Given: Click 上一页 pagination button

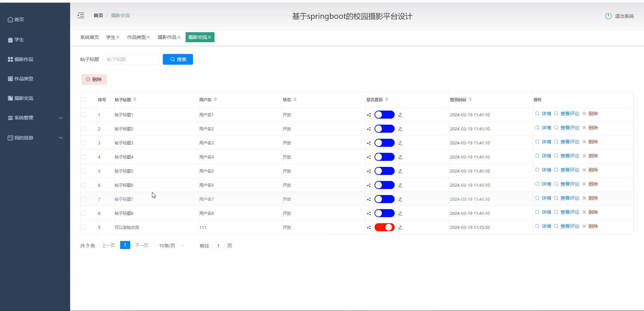Looking at the screenshot, I should coord(108,246).
